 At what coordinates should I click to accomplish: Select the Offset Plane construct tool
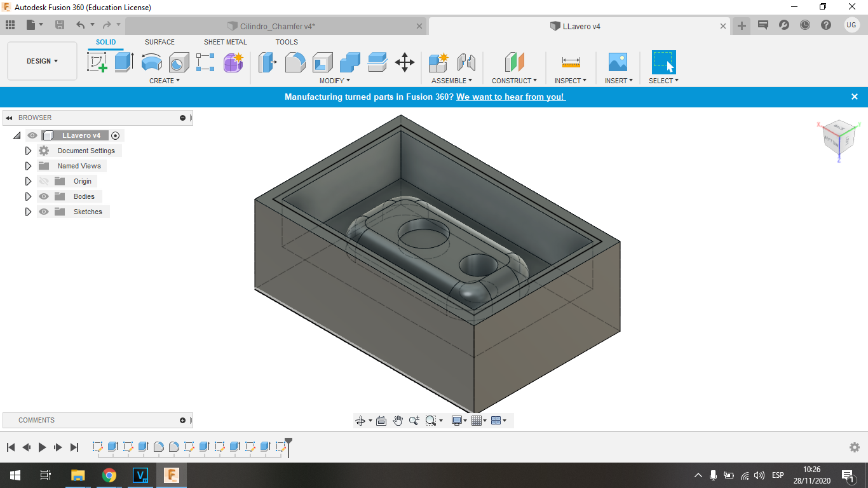coord(514,62)
